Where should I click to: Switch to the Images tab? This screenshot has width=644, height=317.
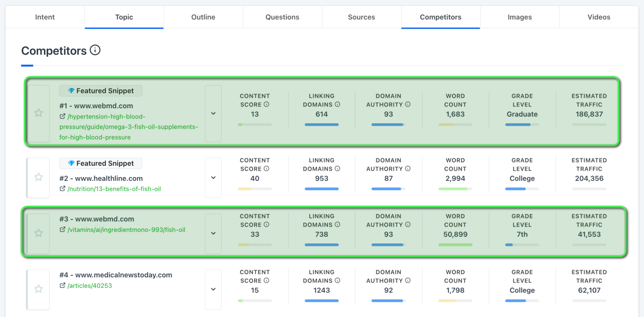[520, 17]
